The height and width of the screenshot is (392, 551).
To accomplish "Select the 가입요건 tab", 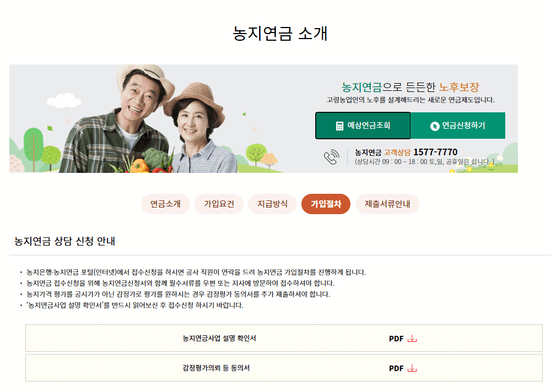I will [x=219, y=204].
